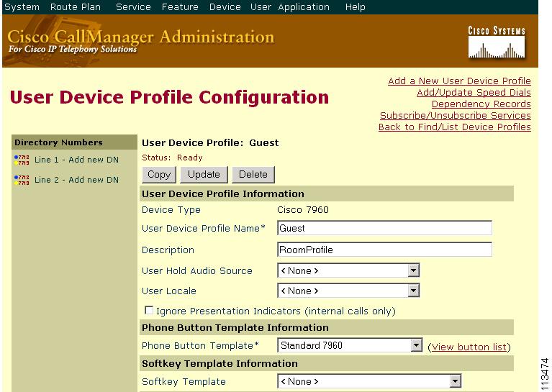Click the Line 2 directory number icon
The image size is (552, 392).
click(x=22, y=180)
